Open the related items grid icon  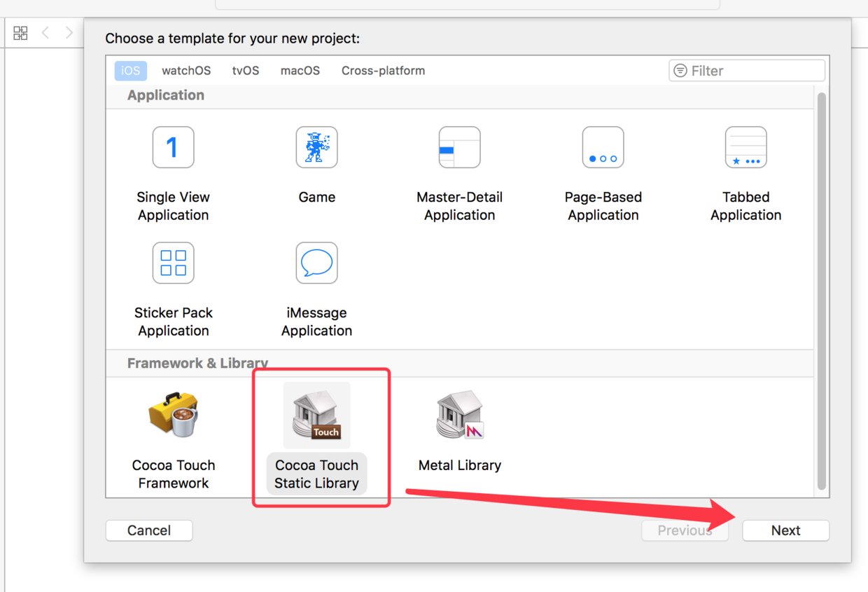point(20,33)
